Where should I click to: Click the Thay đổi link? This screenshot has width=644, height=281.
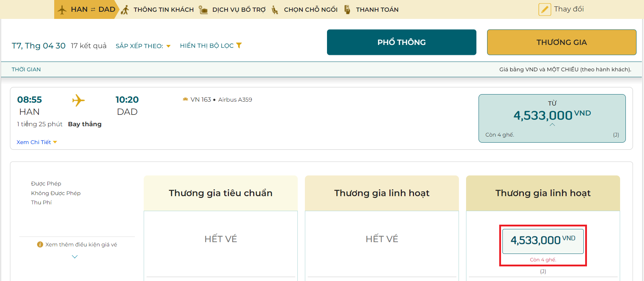(x=569, y=9)
